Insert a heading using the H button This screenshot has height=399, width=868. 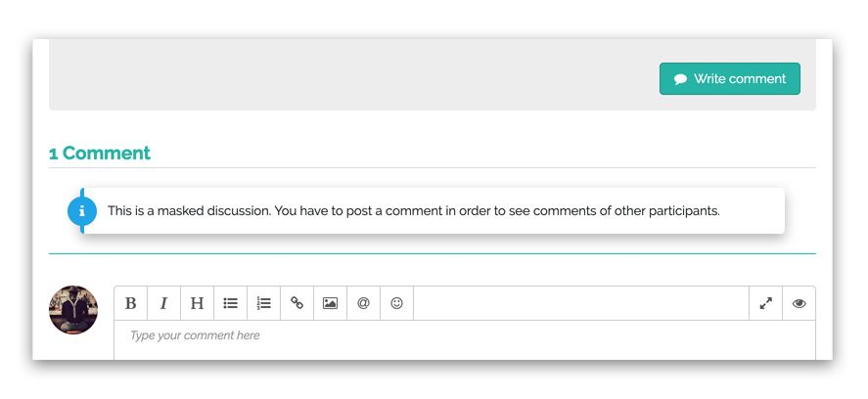tap(197, 303)
